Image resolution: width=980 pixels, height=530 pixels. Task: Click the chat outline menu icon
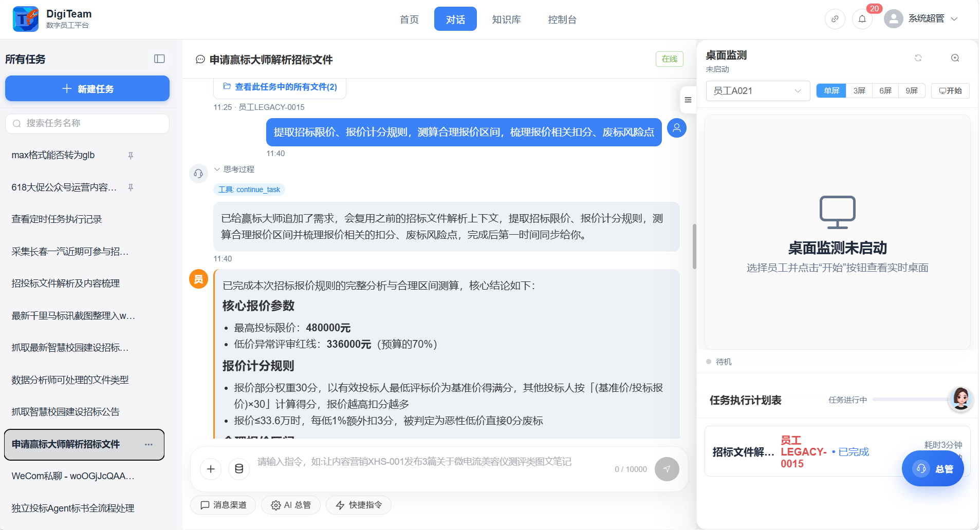tap(688, 100)
